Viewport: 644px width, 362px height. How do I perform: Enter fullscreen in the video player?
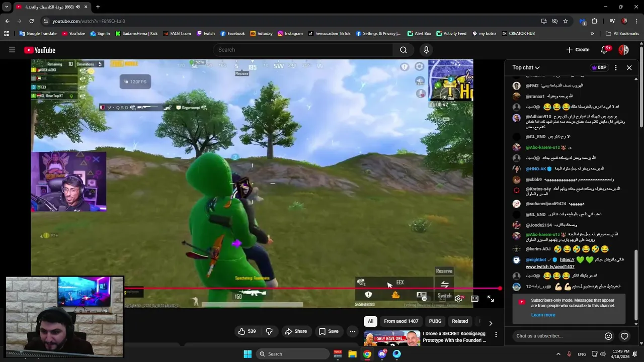tap(491, 299)
